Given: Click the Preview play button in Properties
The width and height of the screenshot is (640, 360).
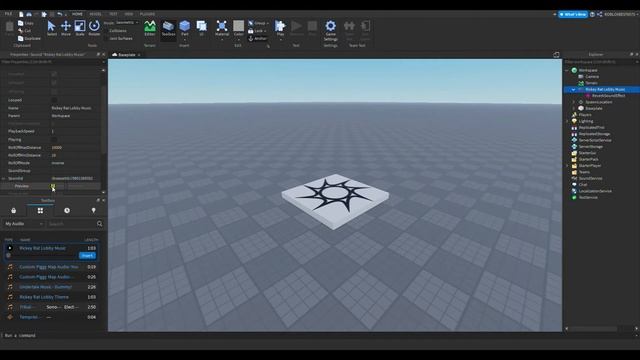Looking at the screenshot, I should point(53,186).
